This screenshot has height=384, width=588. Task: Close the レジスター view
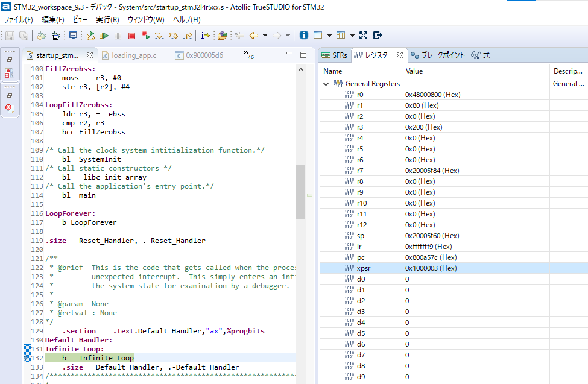coord(400,55)
